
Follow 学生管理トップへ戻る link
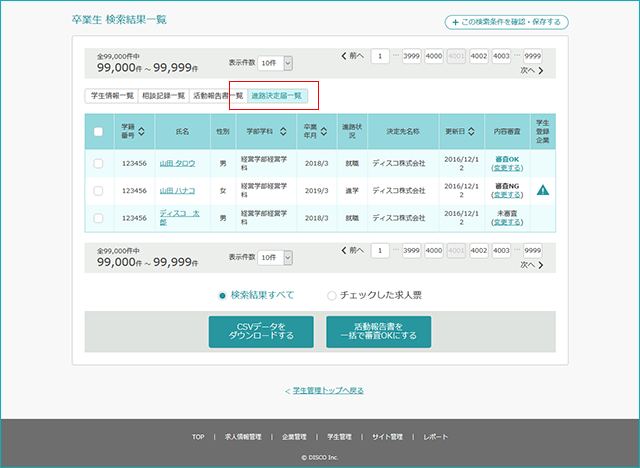(x=328, y=390)
